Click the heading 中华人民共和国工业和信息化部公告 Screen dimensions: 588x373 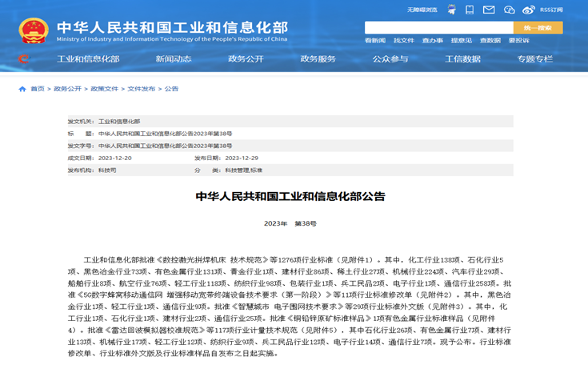[x=290, y=196]
